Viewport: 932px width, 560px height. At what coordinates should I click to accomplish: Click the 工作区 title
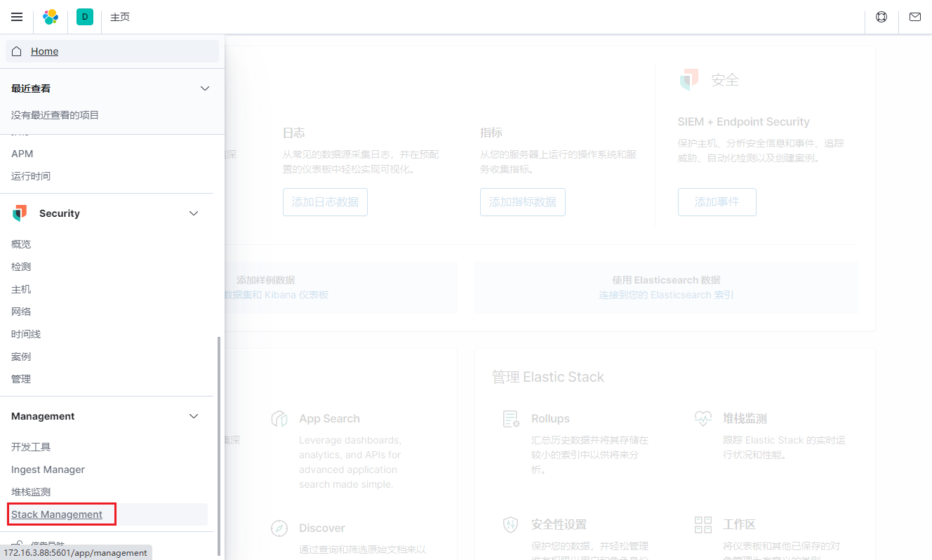pos(739,524)
